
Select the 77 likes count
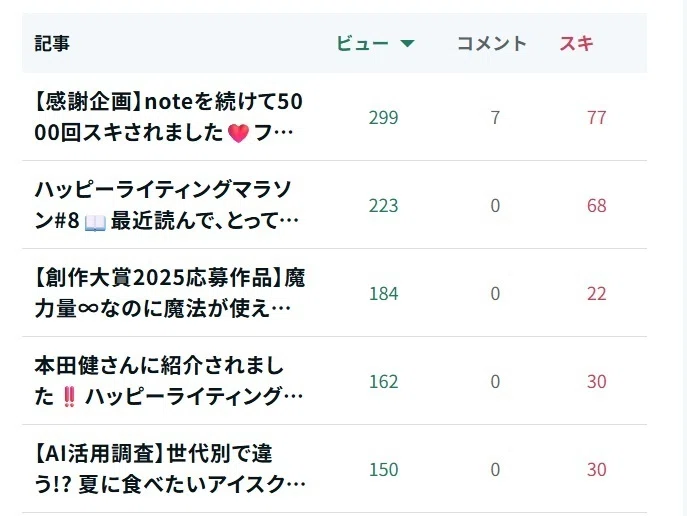[x=597, y=117]
